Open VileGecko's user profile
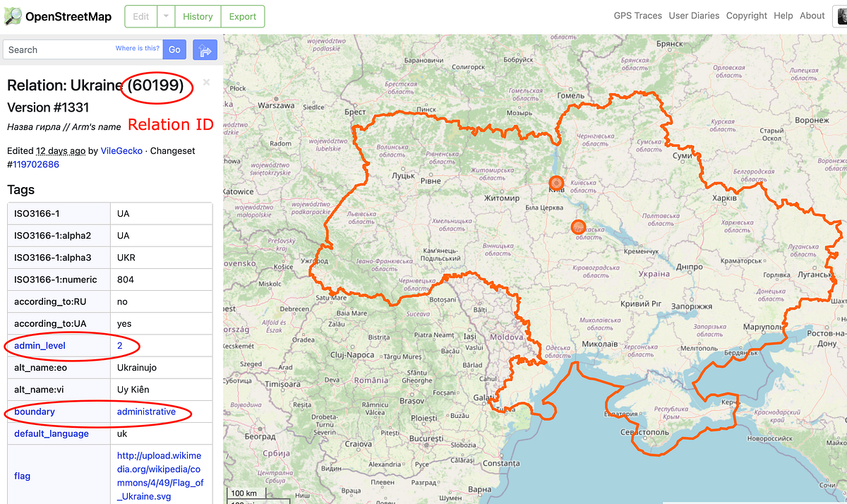This screenshot has height=504, width=847. pyautogui.click(x=121, y=150)
